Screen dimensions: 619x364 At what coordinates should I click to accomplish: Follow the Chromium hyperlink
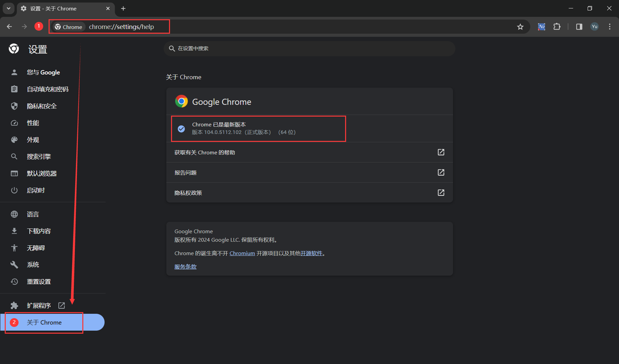242,253
